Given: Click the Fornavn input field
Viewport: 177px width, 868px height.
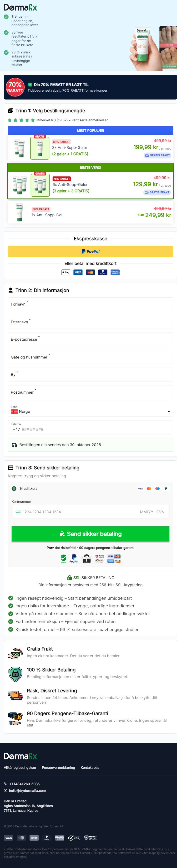Looking at the screenshot, I should click(x=91, y=304).
